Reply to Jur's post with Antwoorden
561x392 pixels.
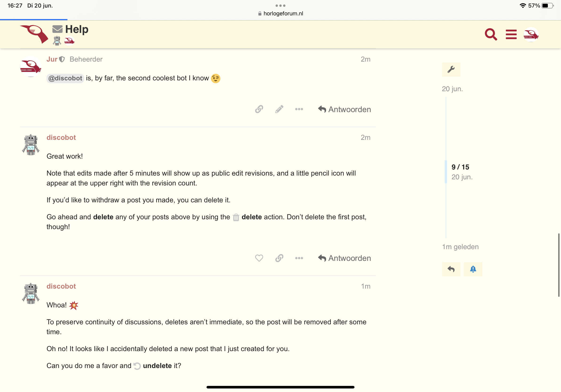coord(344,109)
